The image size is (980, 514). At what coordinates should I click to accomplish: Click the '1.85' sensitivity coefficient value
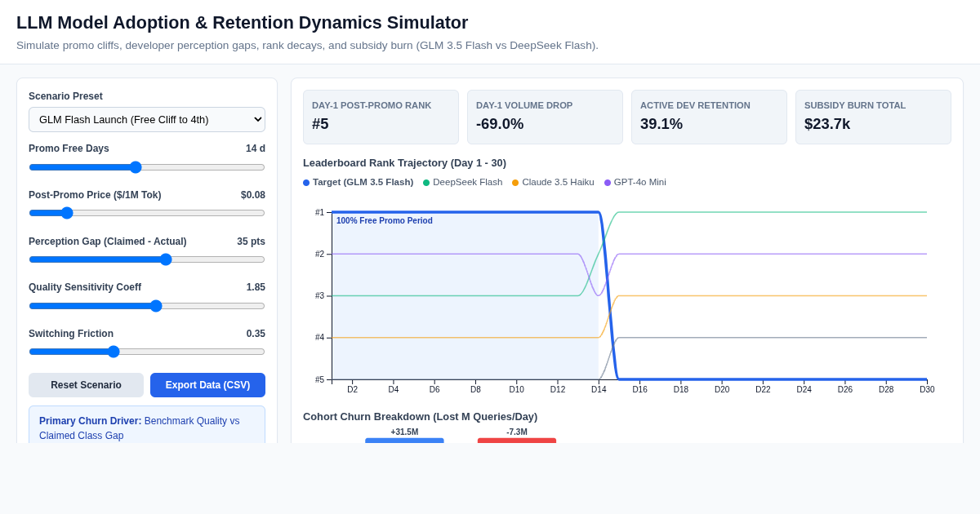coord(256,287)
